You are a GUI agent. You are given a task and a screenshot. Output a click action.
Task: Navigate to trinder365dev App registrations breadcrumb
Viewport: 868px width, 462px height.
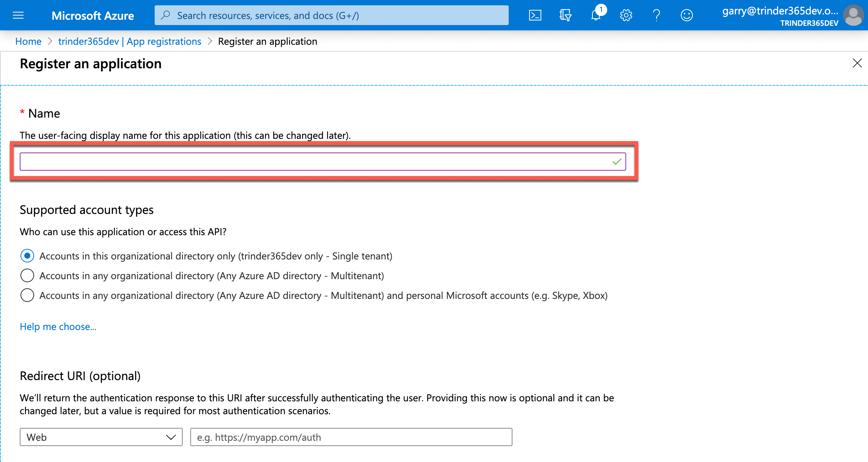pos(130,41)
